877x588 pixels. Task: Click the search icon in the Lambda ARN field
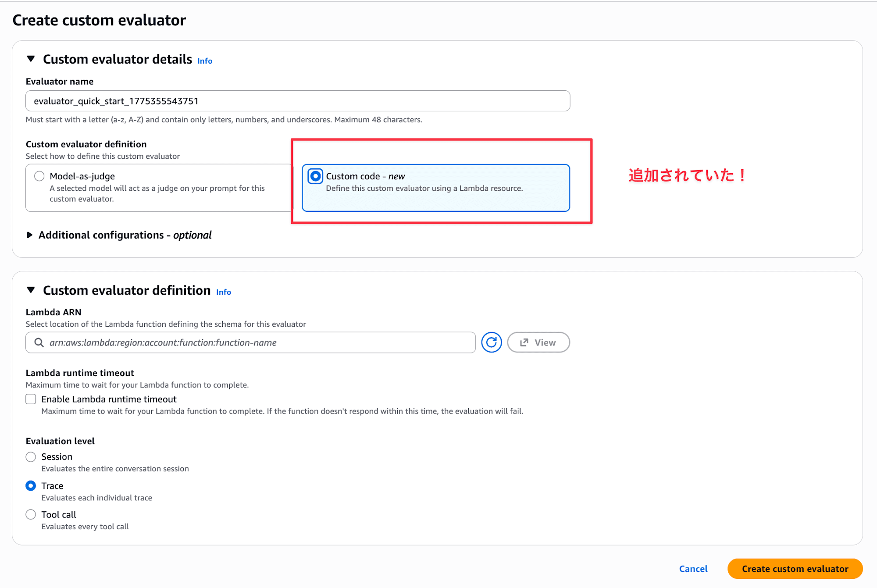click(39, 342)
